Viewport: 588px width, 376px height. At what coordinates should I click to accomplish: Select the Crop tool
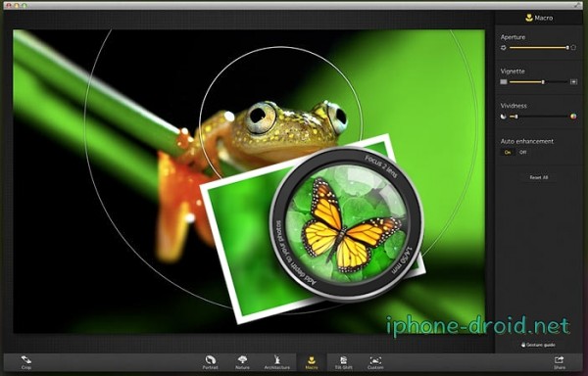coord(25,362)
